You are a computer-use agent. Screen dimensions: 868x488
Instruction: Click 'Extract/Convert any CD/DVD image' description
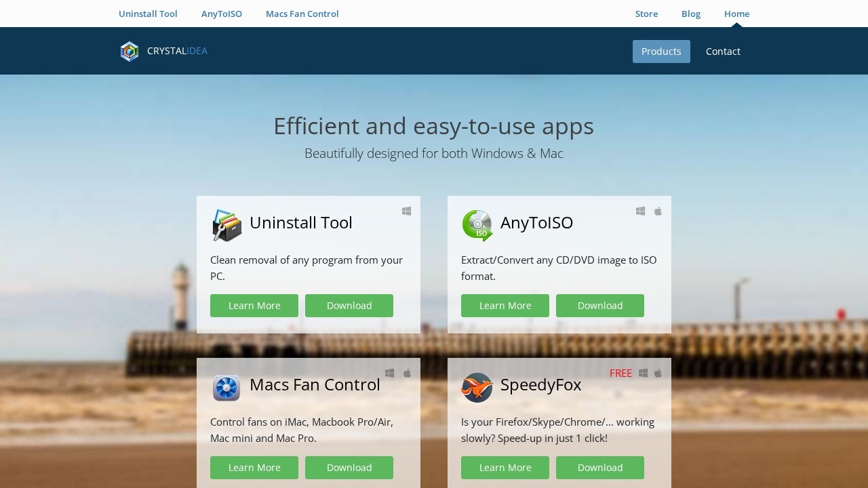559,268
